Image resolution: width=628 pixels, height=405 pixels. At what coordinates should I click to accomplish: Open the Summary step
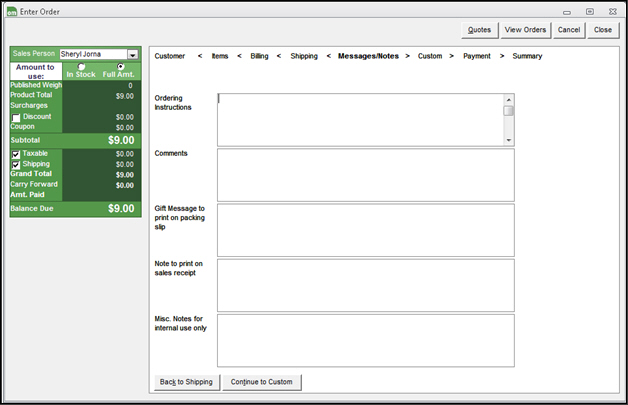(x=527, y=56)
